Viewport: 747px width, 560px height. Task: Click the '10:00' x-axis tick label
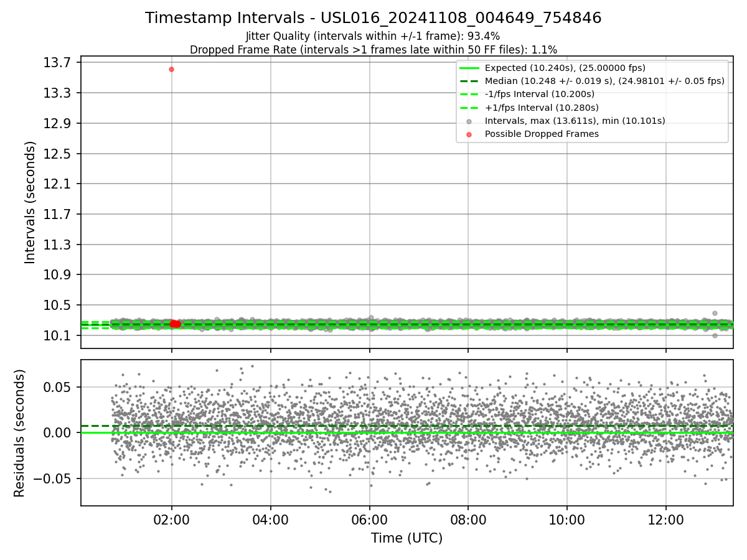pos(566,520)
